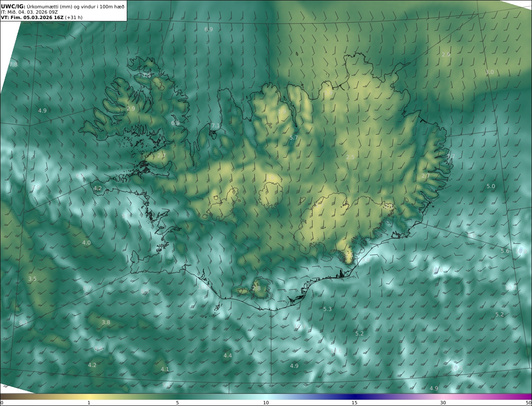Click the 0 tick on the color scale
Image resolution: width=532 pixels, height=406 pixels.
point(2,403)
